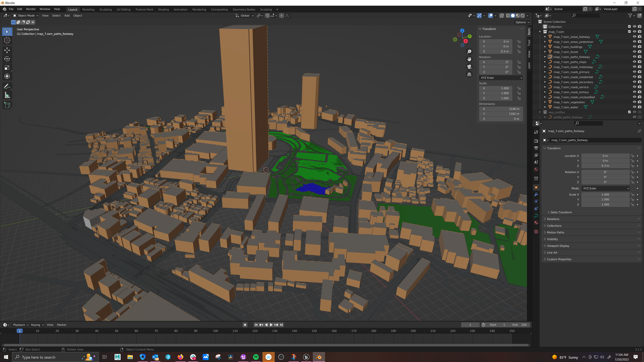Select the Annotate tool

[x=7, y=86]
